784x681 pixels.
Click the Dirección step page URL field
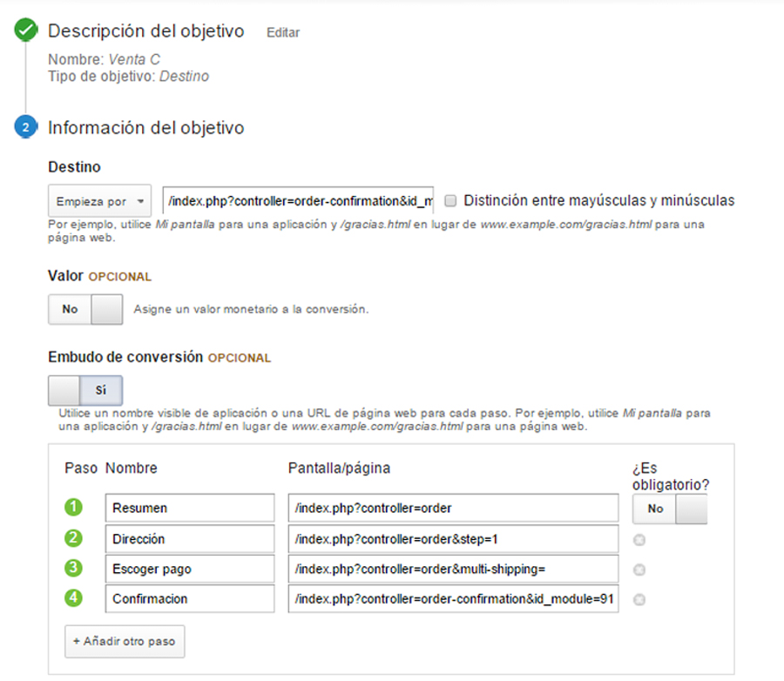click(453, 539)
